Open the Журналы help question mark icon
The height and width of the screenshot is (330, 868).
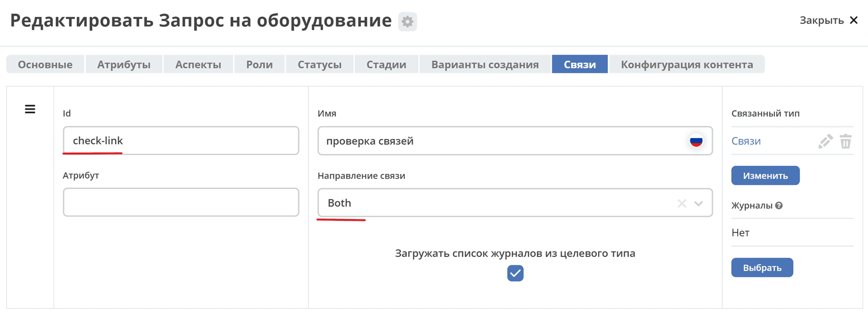point(779,205)
